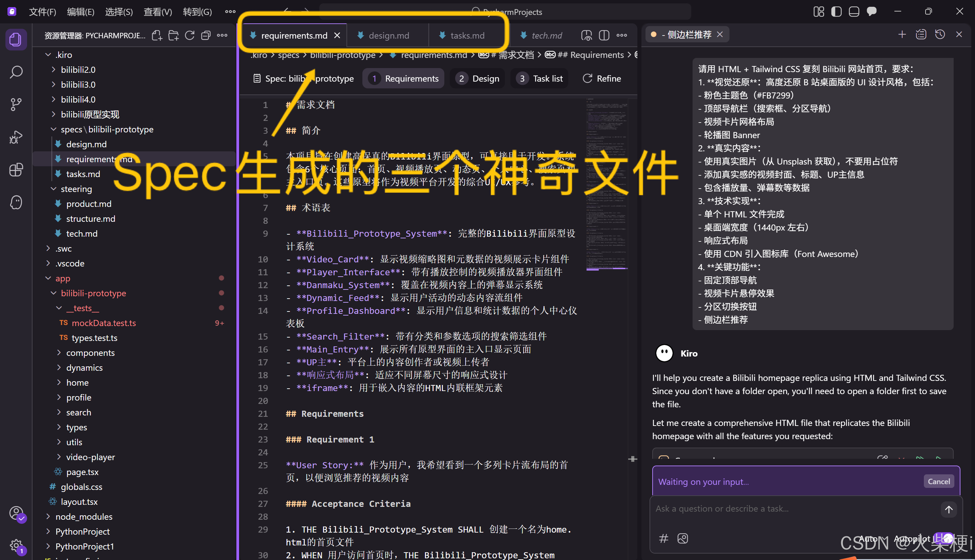Open chat history clock icon
975x560 pixels.
pos(940,35)
